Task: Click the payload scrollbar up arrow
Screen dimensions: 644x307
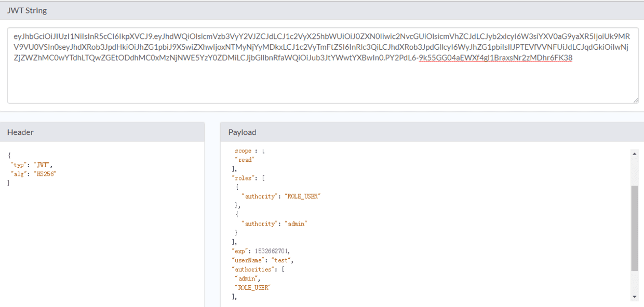Action: coord(635,153)
